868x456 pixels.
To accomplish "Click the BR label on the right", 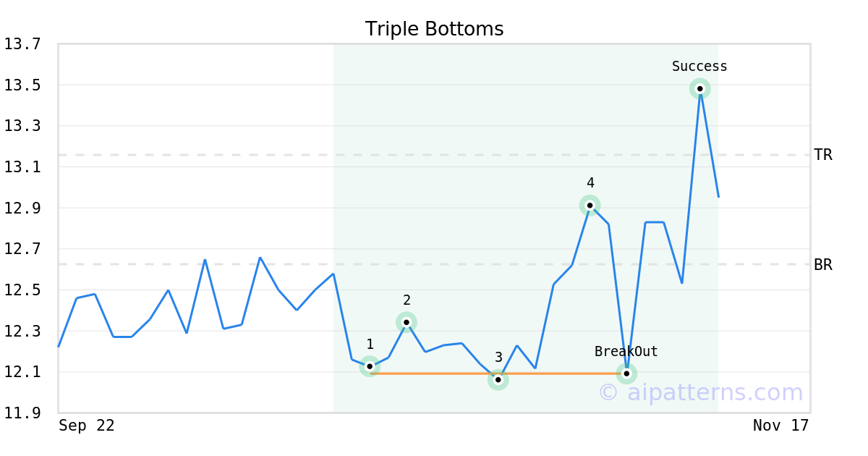I will pos(822,265).
